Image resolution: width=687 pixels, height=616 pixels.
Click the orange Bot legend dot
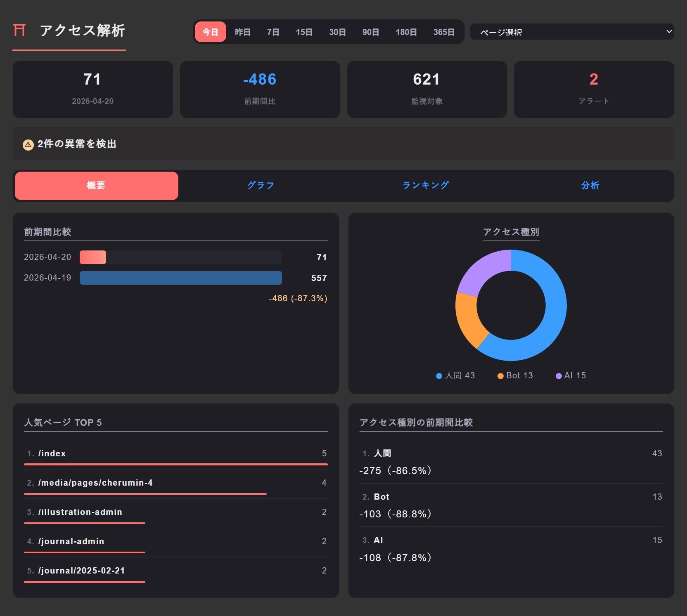pos(500,376)
